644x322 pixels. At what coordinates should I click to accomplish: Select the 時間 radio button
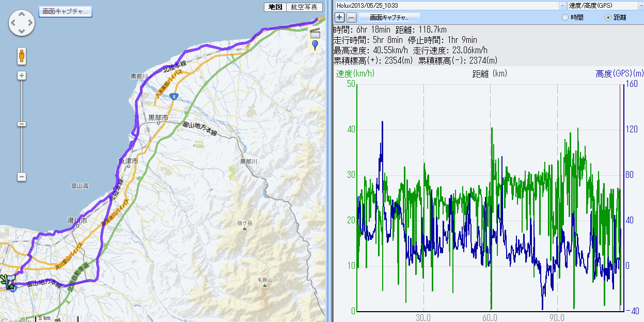point(566,18)
